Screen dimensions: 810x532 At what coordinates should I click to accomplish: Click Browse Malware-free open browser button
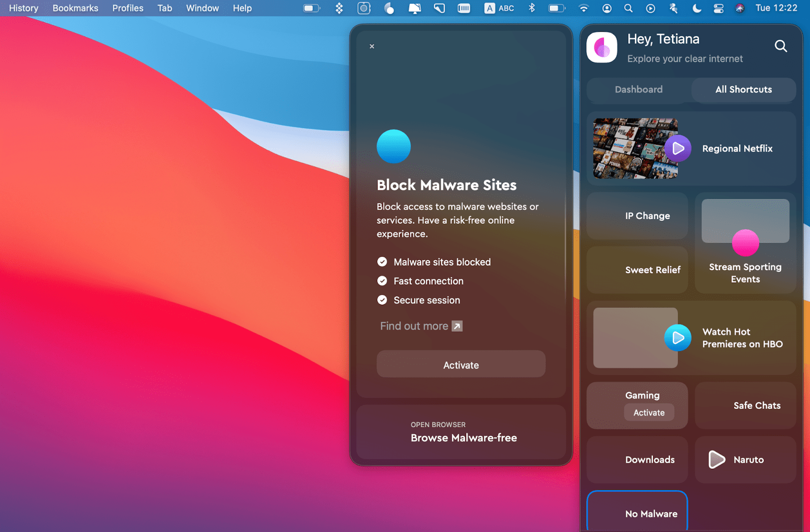(461, 432)
